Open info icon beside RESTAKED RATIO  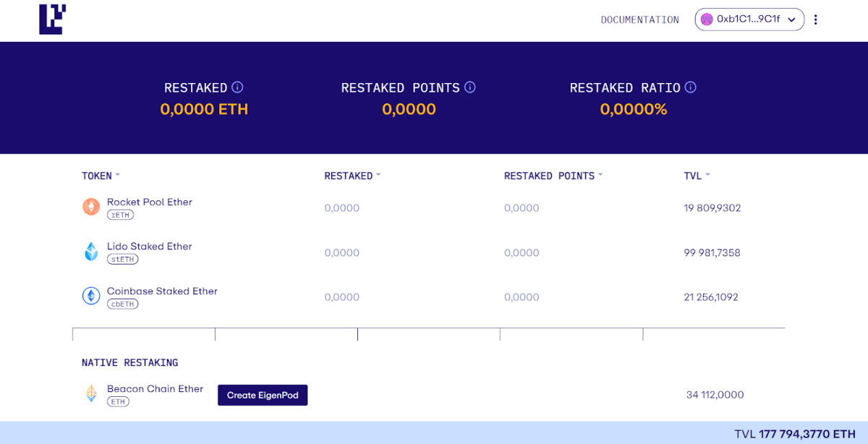[x=691, y=87]
